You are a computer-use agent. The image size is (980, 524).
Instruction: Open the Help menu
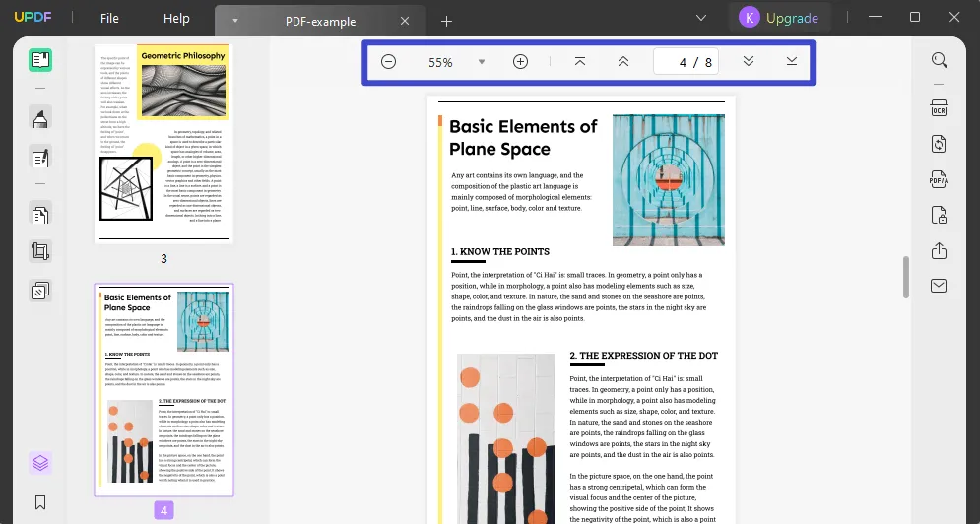pyautogui.click(x=176, y=18)
